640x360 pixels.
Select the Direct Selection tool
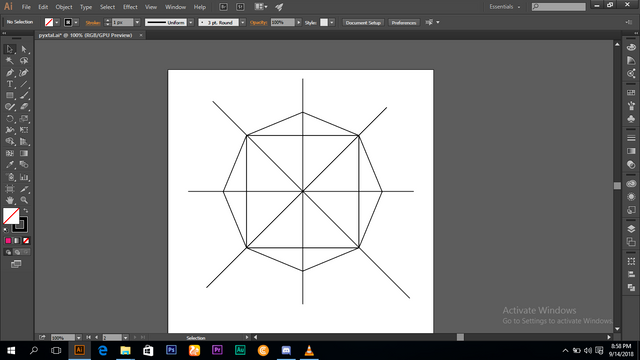(24, 49)
